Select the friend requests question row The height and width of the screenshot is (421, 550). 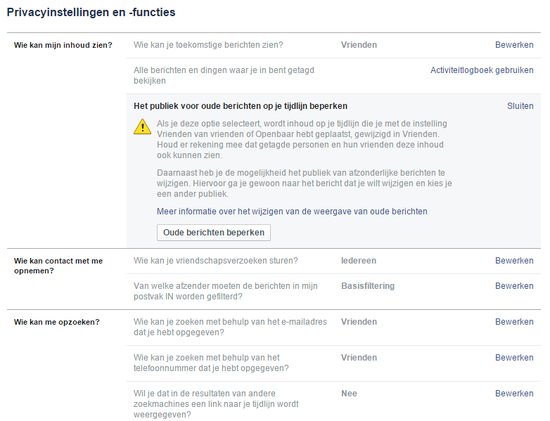point(334,261)
